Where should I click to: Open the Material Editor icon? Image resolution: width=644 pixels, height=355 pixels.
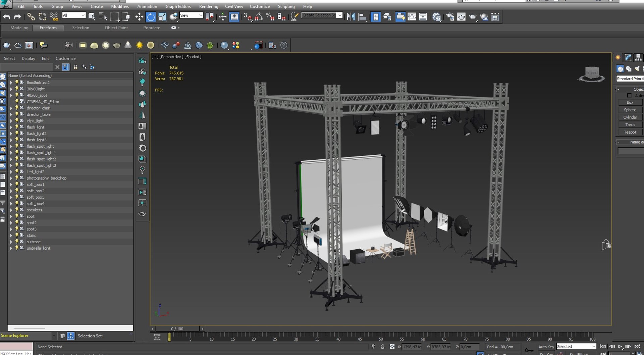tap(436, 17)
